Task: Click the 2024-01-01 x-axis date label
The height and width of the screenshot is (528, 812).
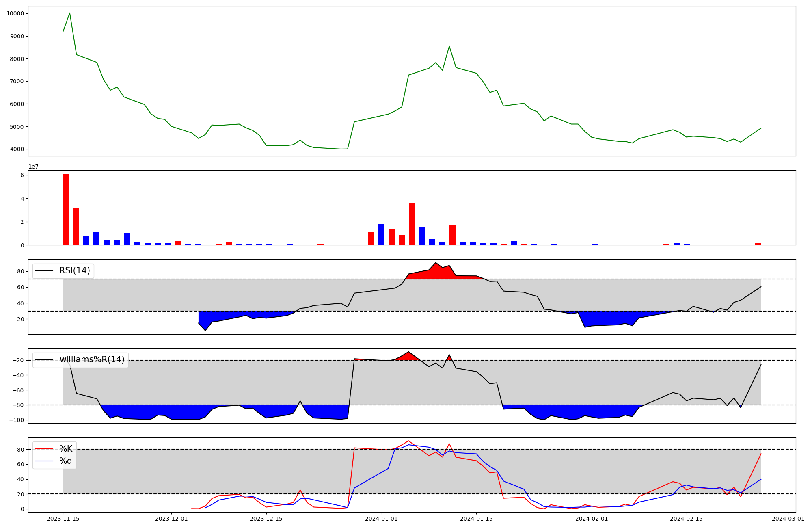Action: pyautogui.click(x=381, y=519)
